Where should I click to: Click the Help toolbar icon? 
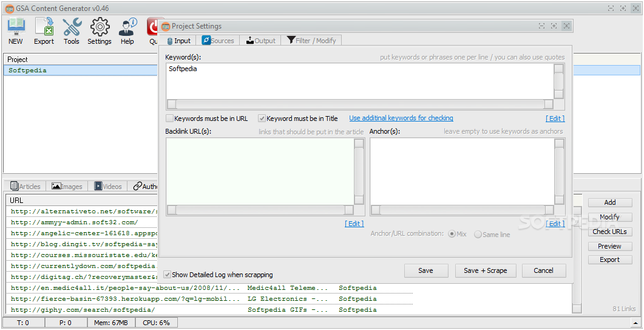(x=127, y=31)
